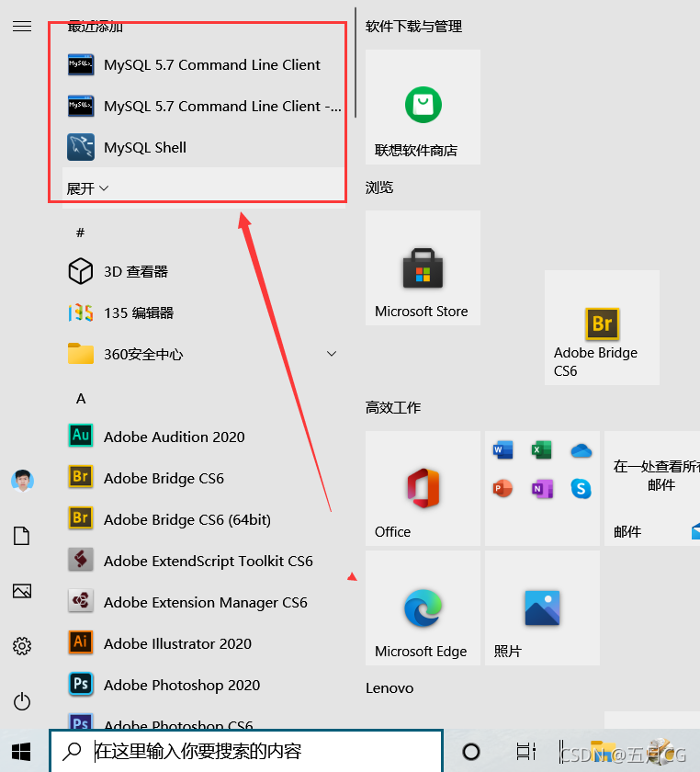Open the 照片 photos tile
700x772 pixels.
pos(543,608)
